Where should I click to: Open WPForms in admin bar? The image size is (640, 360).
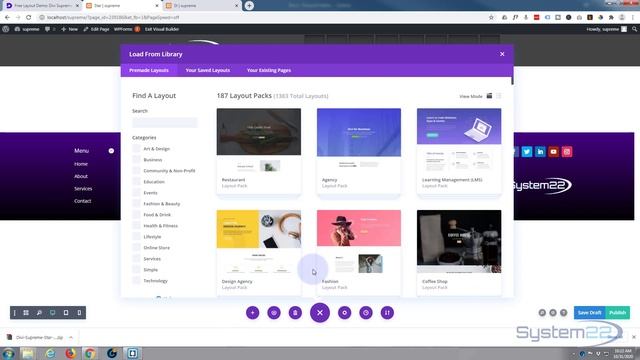pyautogui.click(x=127, y=29)
